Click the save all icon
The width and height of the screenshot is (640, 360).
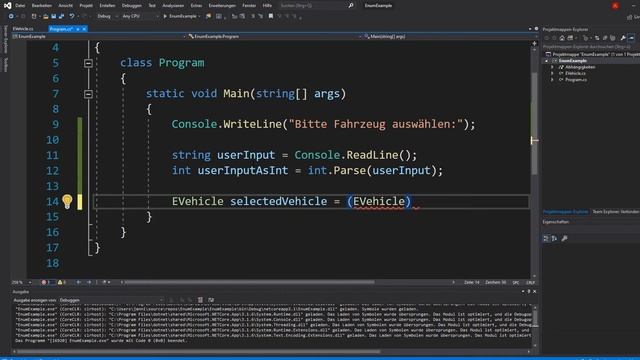pos(61,16)
